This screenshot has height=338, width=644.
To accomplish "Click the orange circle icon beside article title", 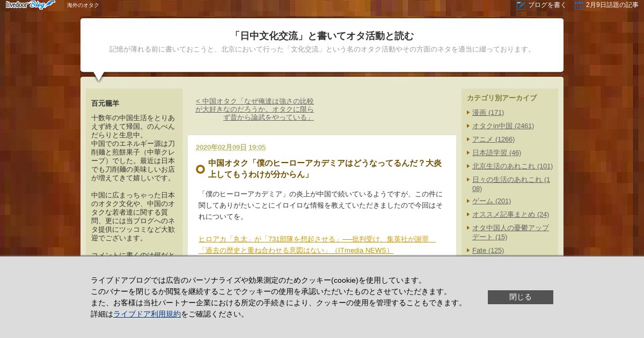I will pos(200,169).
